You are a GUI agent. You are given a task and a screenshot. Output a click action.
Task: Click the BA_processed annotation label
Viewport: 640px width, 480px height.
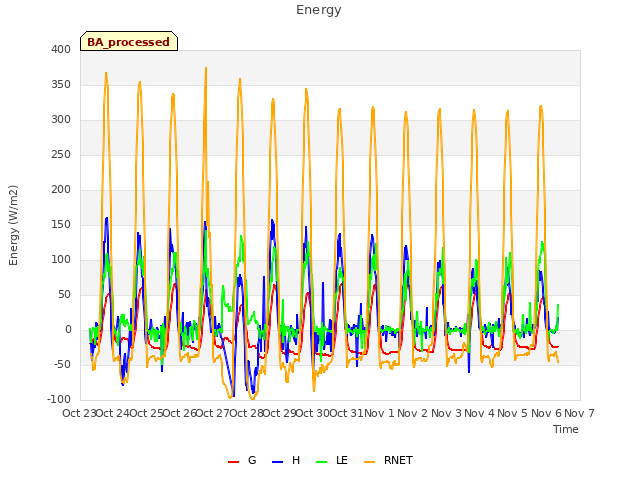[129, 41]
